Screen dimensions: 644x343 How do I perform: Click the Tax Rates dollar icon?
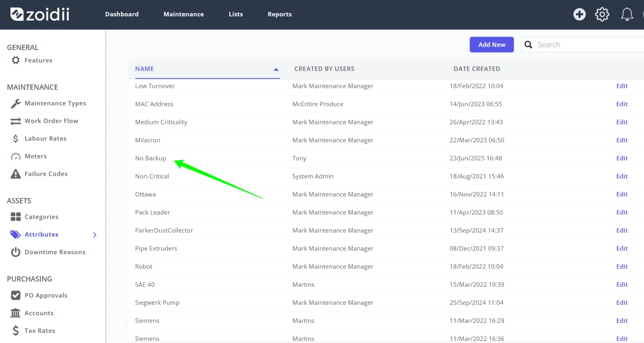[16, 331]
